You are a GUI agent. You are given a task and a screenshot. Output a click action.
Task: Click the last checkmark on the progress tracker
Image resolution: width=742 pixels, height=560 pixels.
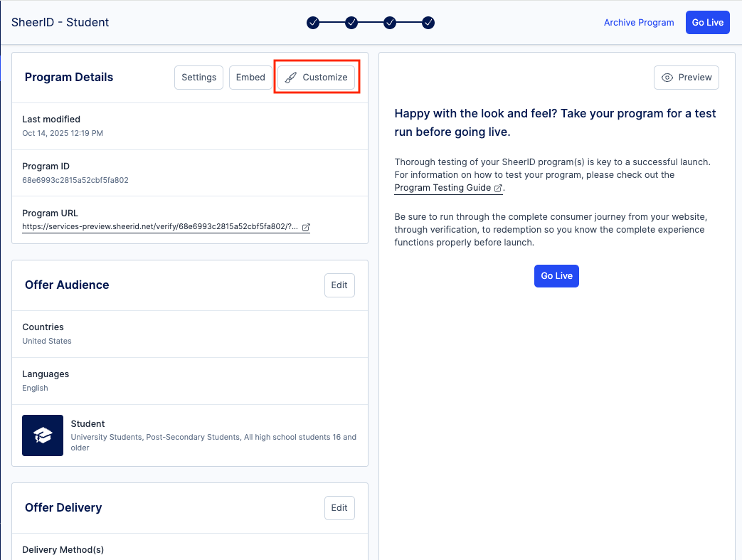428,22
